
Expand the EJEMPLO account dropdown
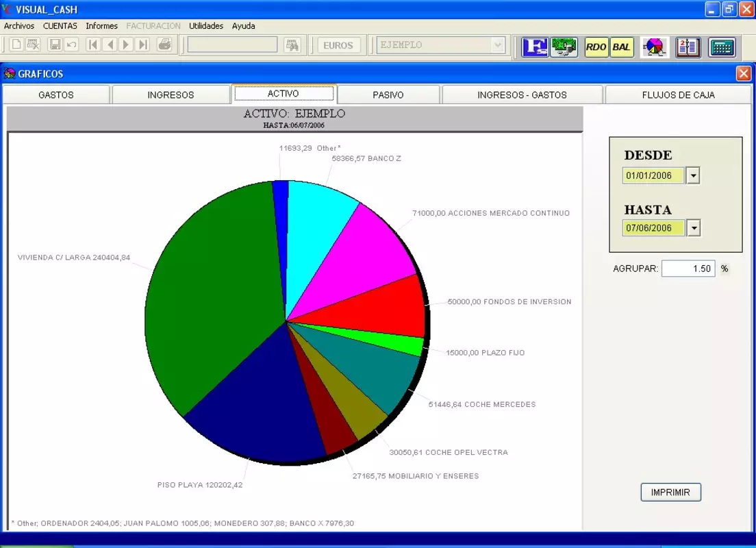click(x=498, y=45)
